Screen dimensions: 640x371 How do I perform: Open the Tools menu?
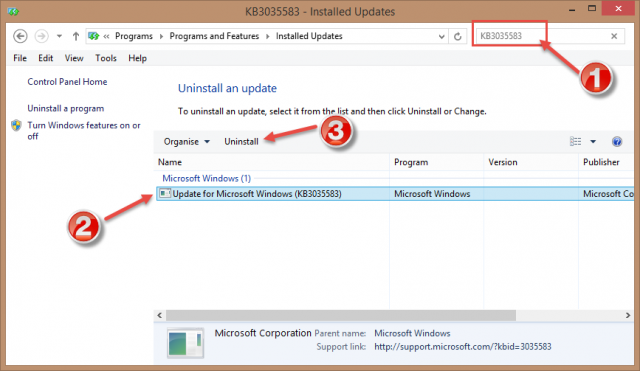pyautogui.click(x=106, y=58)
